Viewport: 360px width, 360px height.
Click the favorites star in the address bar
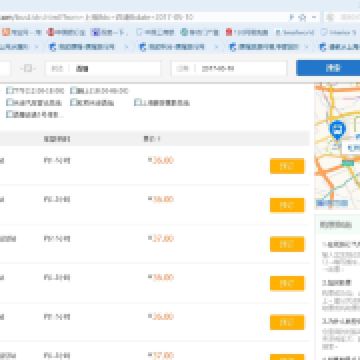(x=302, y=18)
